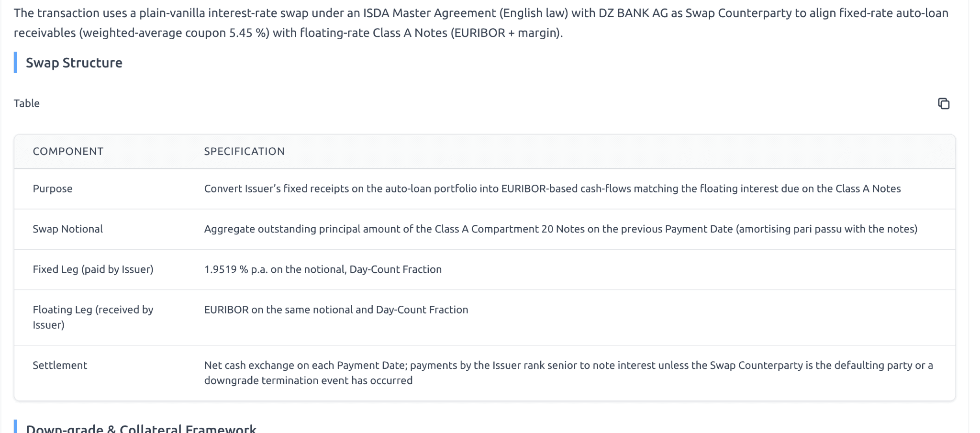Select the Purpose row label
The width and height of the screenshot is (980, 433).
coord(53,189)
